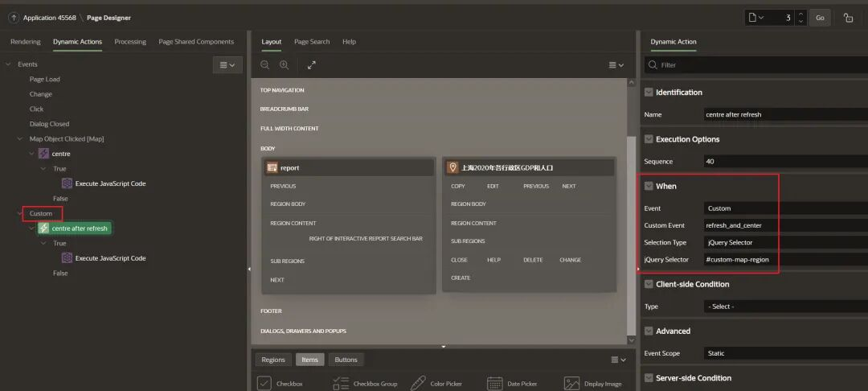Switch to the Processing tab
This screenshot has width=868, height=391.
[130, 42]
